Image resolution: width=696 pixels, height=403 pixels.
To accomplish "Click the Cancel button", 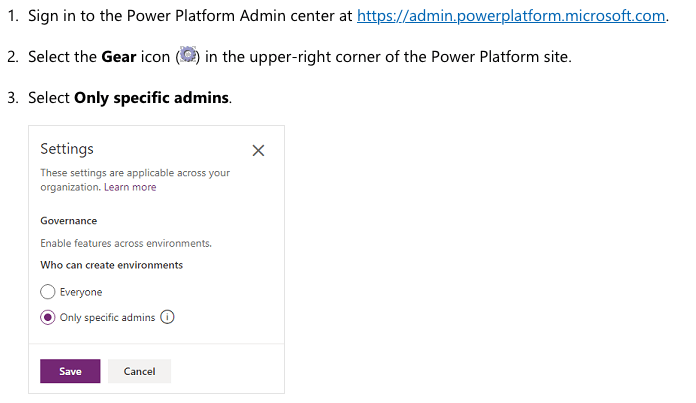I will click(139, 371).
